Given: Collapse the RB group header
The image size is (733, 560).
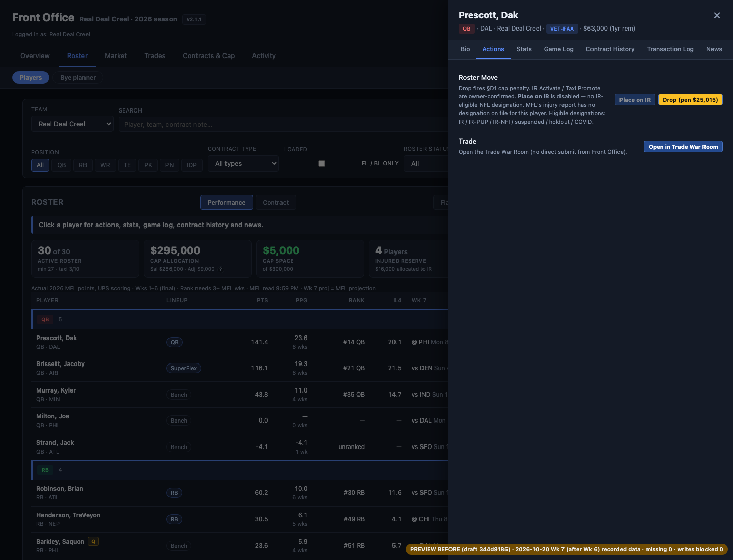Looking at the screenshot, I should pos(239,470).
